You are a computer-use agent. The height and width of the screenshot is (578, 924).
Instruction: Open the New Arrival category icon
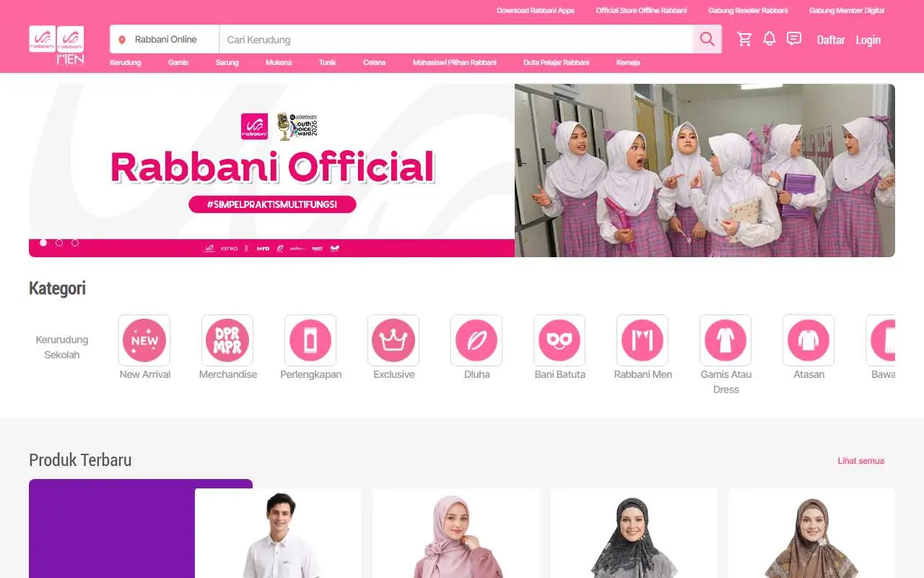(144, 340)
